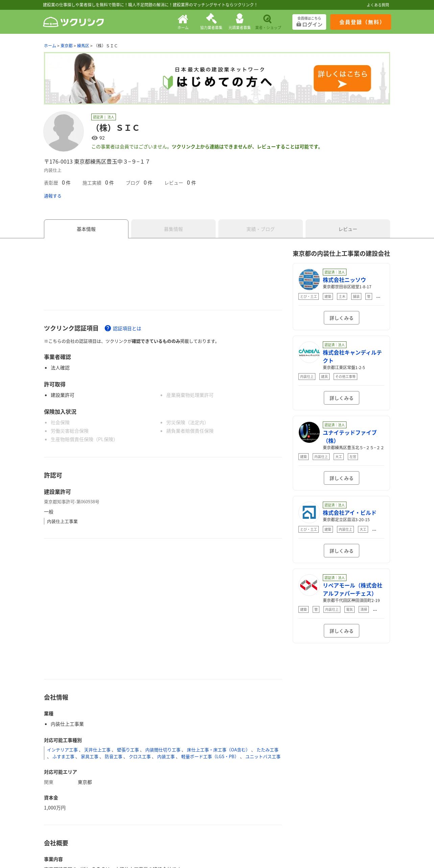Open 軽量ボード工事（LGS・PB） link
The width and height of the screenshot is (434, 868).
pyautogui.click(x=210, y=756)
